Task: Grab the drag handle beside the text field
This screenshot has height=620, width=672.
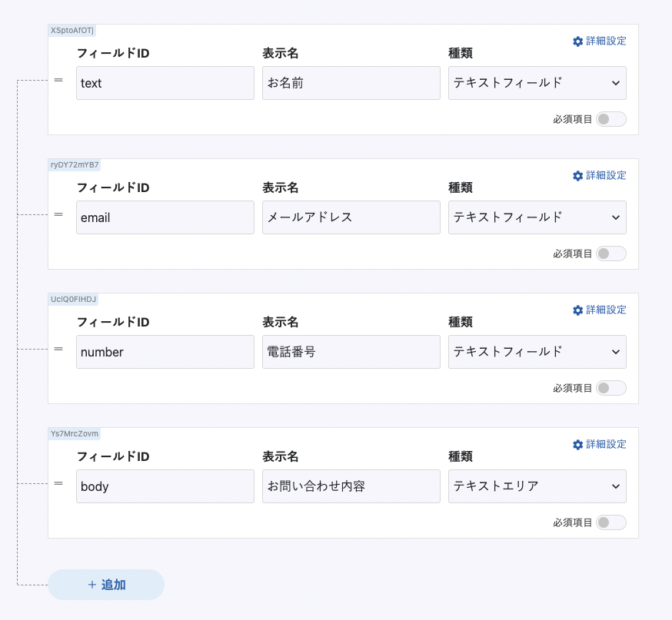Action: pos(58,80)
